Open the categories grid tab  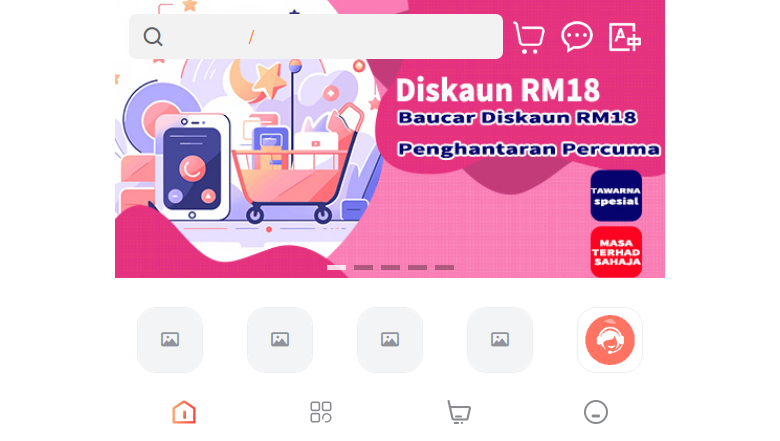coord(321,412)
